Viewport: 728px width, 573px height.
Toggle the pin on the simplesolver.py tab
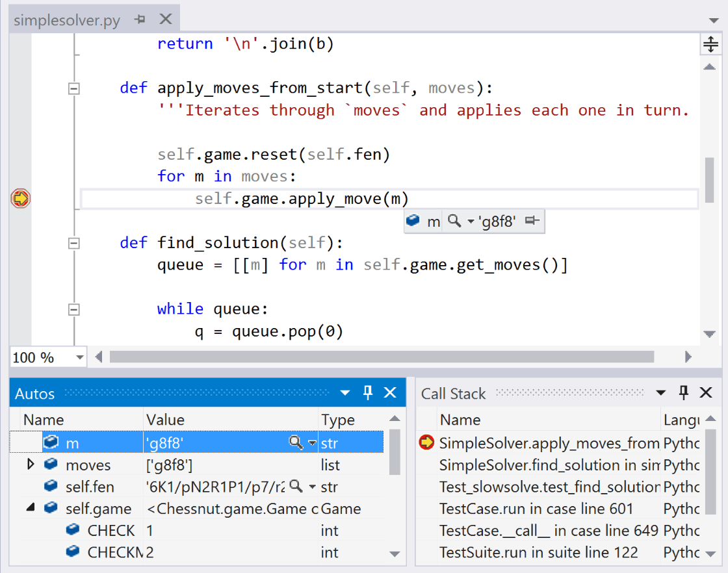click(x=140, y=19)
